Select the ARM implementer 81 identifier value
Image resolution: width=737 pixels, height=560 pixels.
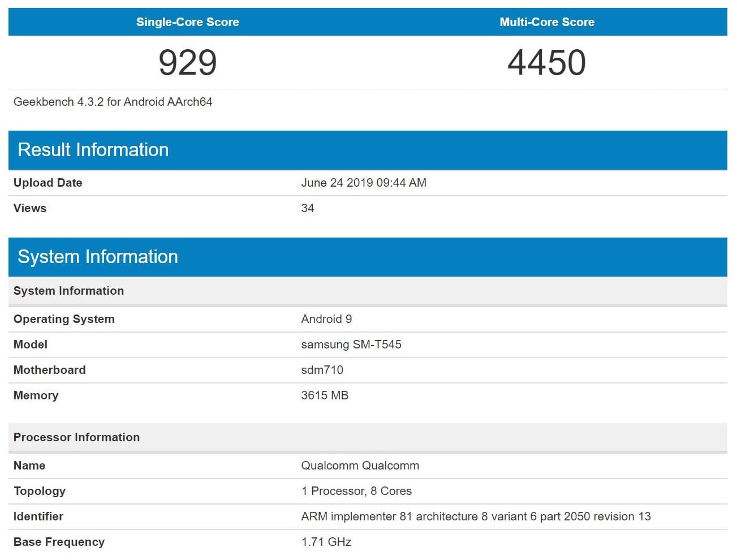[476, 516]
